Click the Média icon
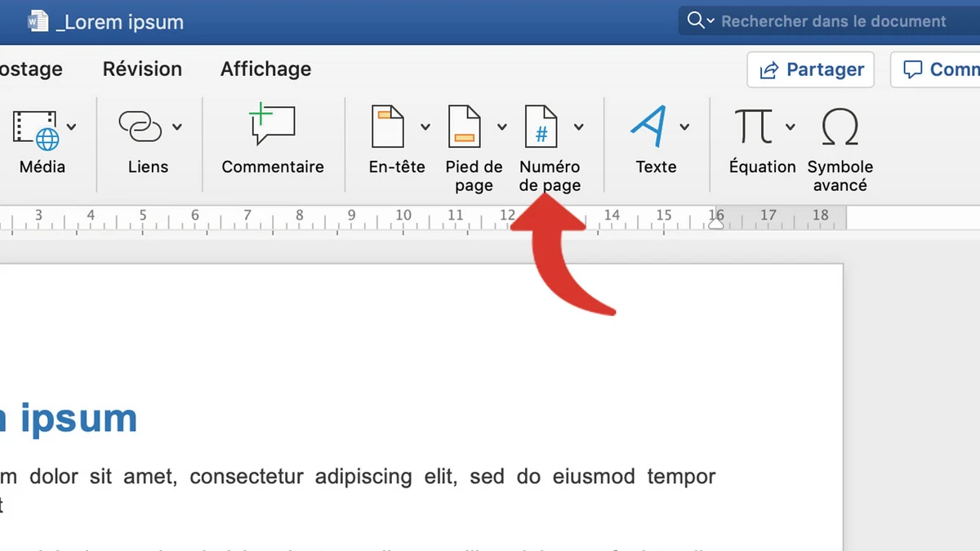980x551 pixels. click(34, 129)
